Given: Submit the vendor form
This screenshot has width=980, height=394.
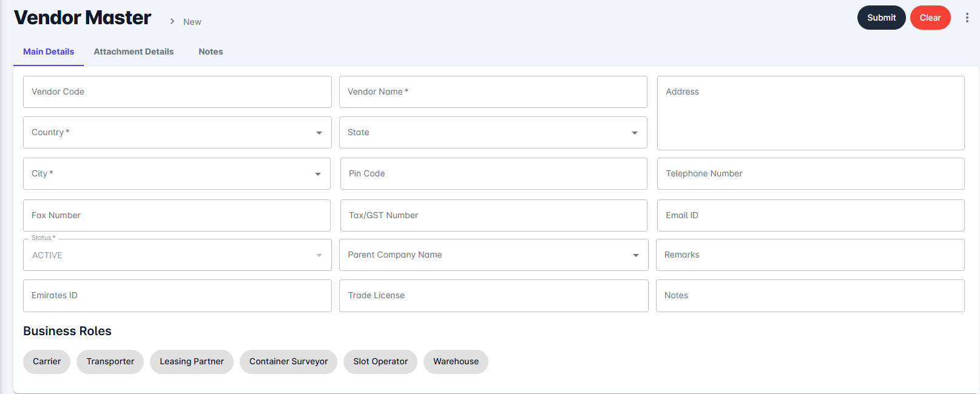Looking at the screenshot, I should tap(881, 18).
